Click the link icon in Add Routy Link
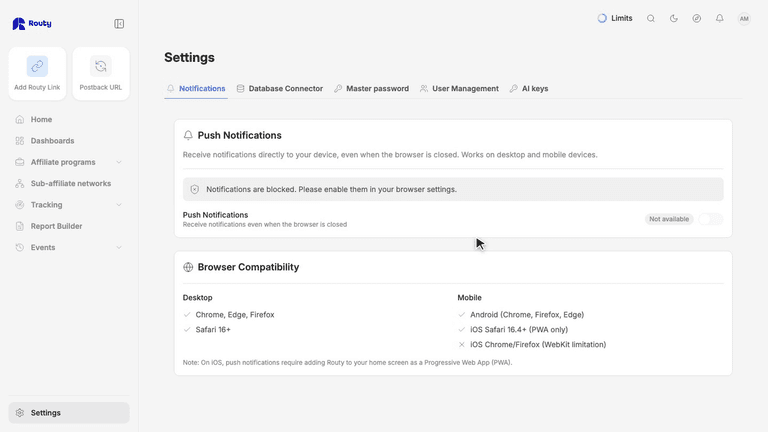This screenshot has width=768, height=432. coord(37,66)
